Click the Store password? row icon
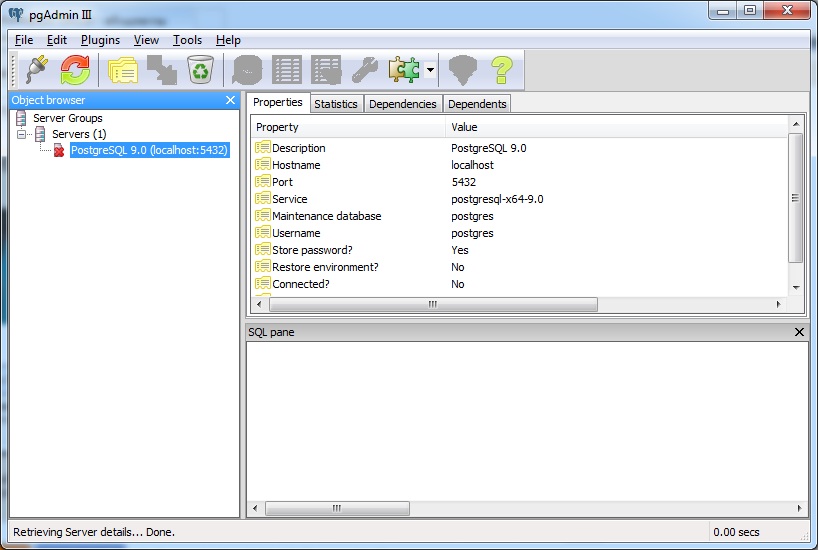 click(263, 249)
